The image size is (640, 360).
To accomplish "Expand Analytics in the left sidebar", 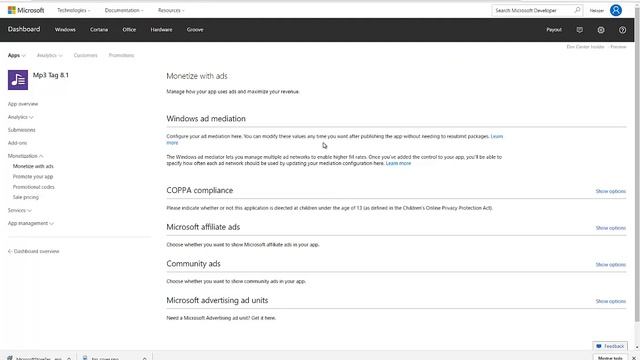I will click(20, 117).
